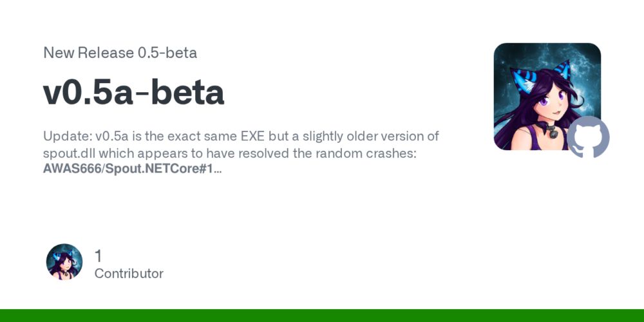Viewport: 644px width, 322px height.
Task: Click the GitHub Octocat logo
Action: click(x=588, y=137)
